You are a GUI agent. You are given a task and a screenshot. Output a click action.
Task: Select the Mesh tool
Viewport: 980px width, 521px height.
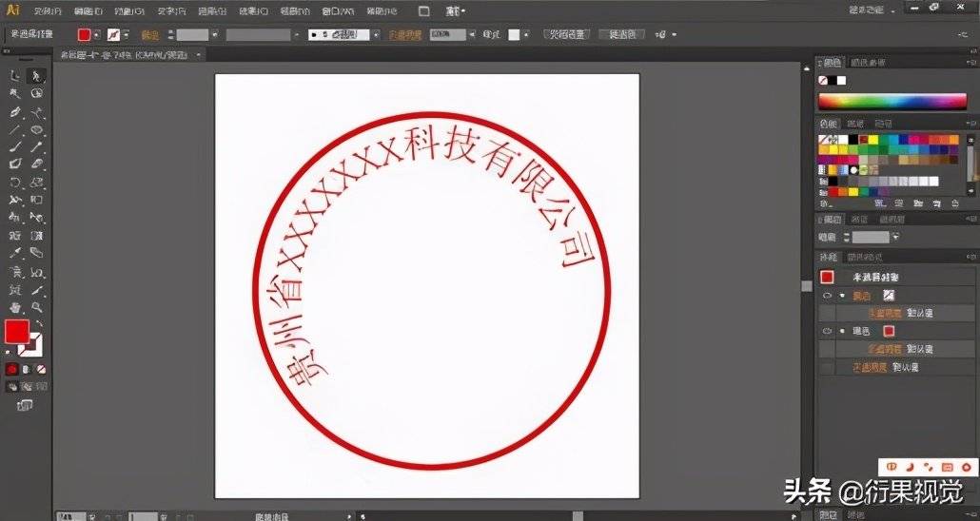(x=15, y=236)
